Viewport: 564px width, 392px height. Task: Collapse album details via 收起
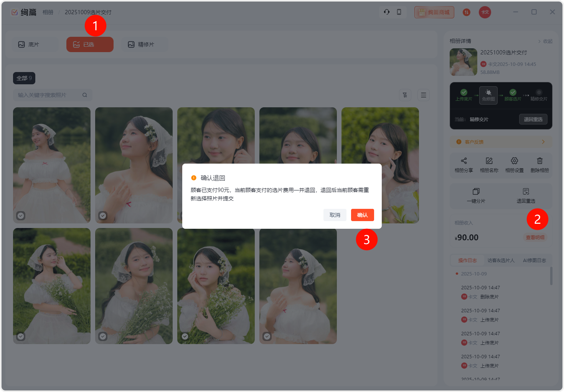coord(545,41)
